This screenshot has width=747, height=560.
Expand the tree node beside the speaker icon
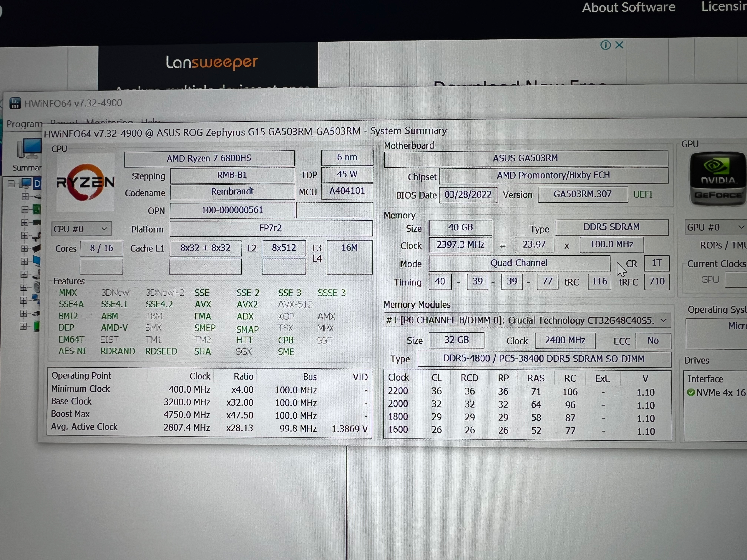tap(24, 287)
